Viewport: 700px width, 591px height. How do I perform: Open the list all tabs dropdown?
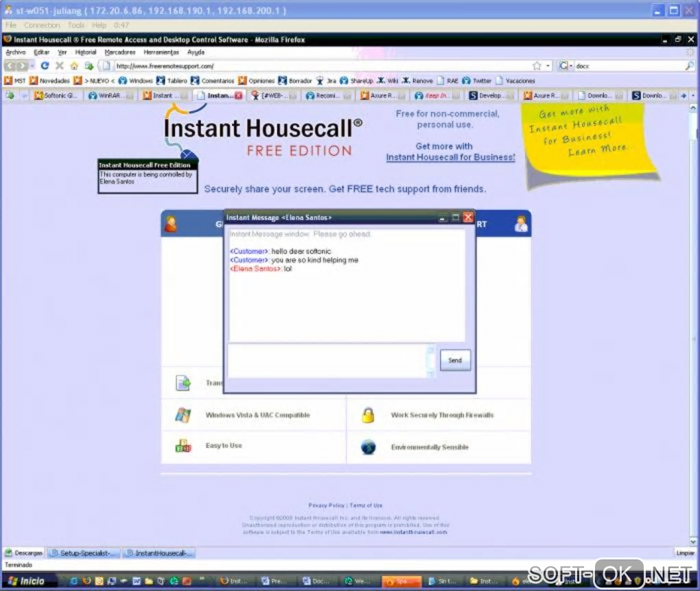coord(693,95)
